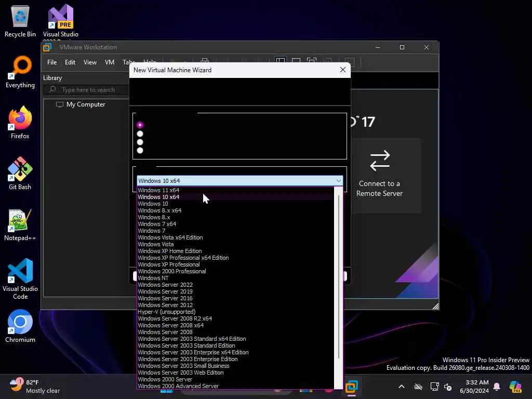Select Windows Server 2003 Small Business
The width and height of the screenshot is (532, 399).
[235, 366]
